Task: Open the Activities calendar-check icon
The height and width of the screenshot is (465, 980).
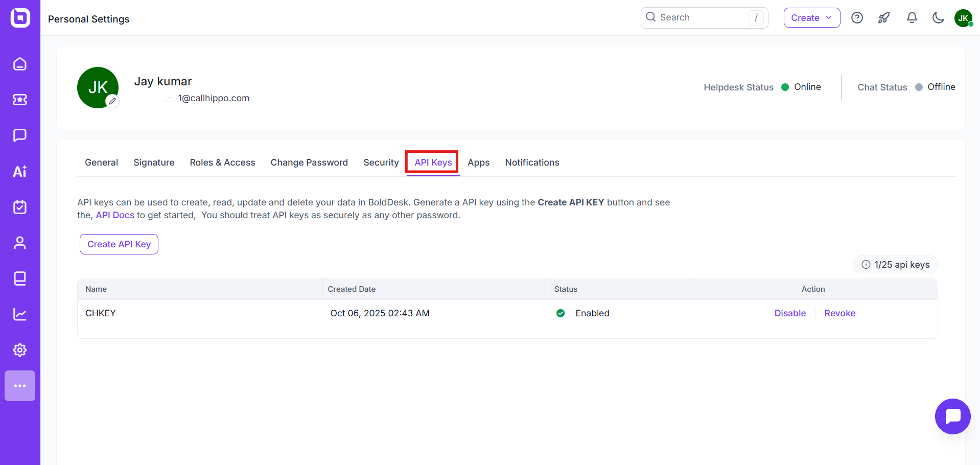Action: (20, 207)
